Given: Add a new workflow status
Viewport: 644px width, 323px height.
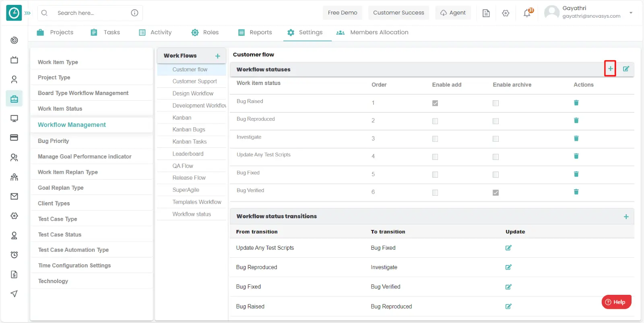Looking at the screenshot, I should click(610, 69).
